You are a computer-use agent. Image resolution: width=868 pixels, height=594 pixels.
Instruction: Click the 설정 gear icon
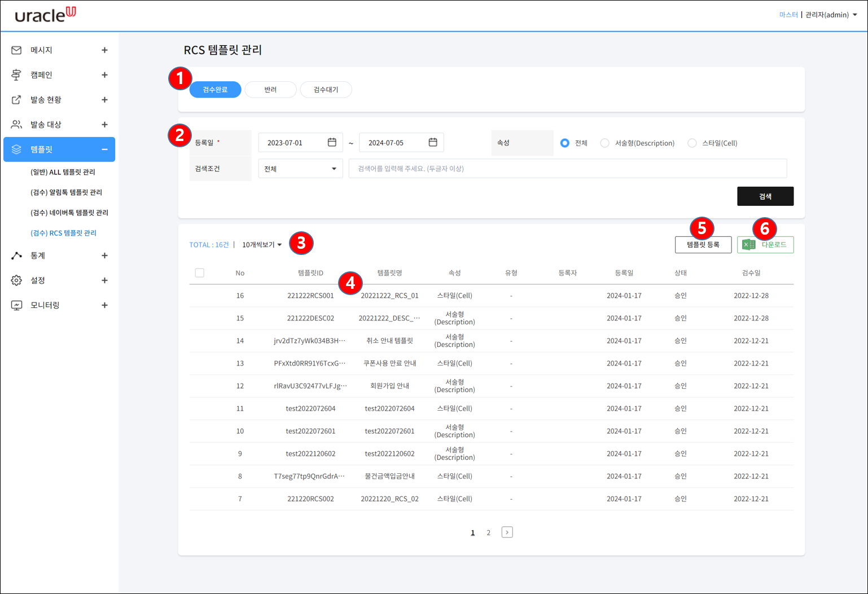pos(16,280)
